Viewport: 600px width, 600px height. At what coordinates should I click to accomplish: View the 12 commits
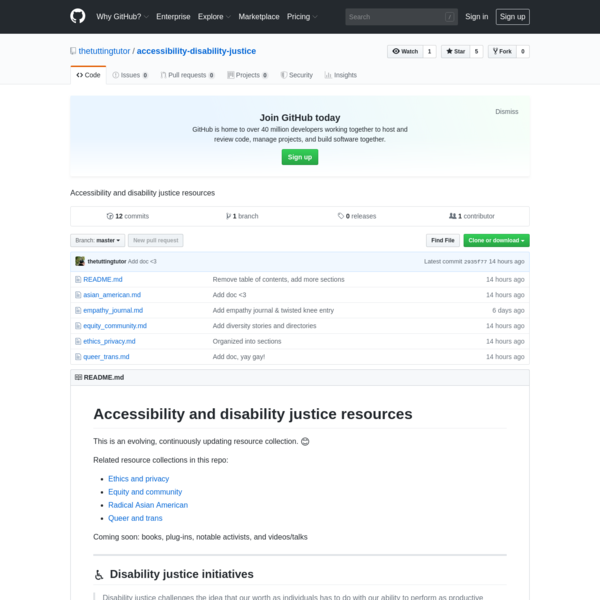[x=127, y=216]
